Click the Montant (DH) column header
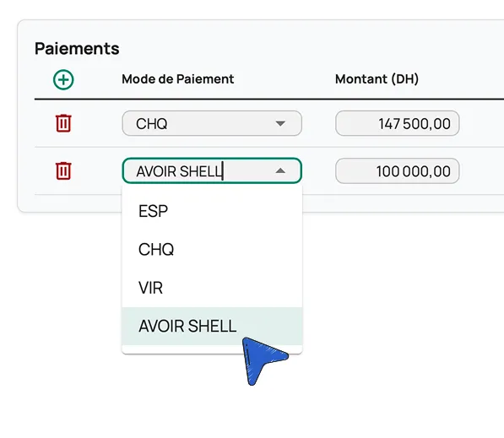504x438 pixels. coord(377,79)
